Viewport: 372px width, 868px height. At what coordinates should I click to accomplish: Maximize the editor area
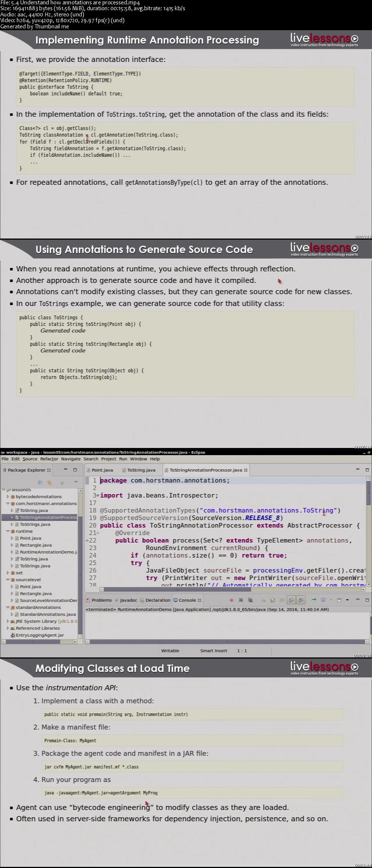coord(367,469)
